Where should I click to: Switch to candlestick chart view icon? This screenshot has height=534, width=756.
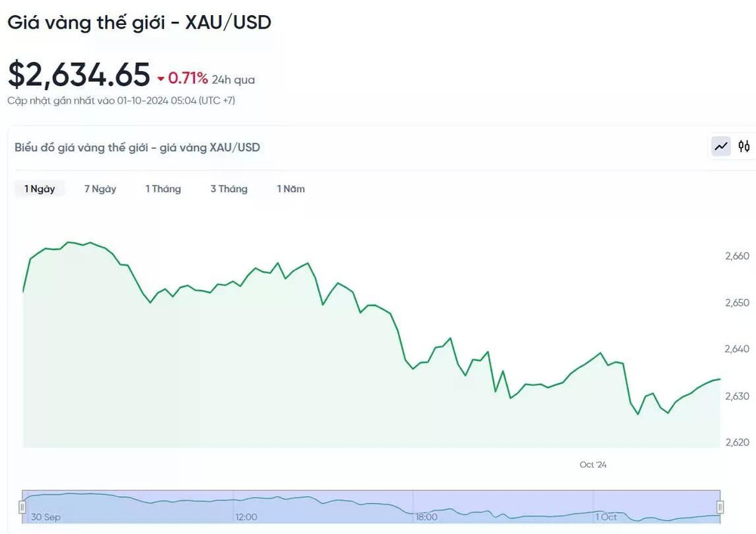click(744, 147)
